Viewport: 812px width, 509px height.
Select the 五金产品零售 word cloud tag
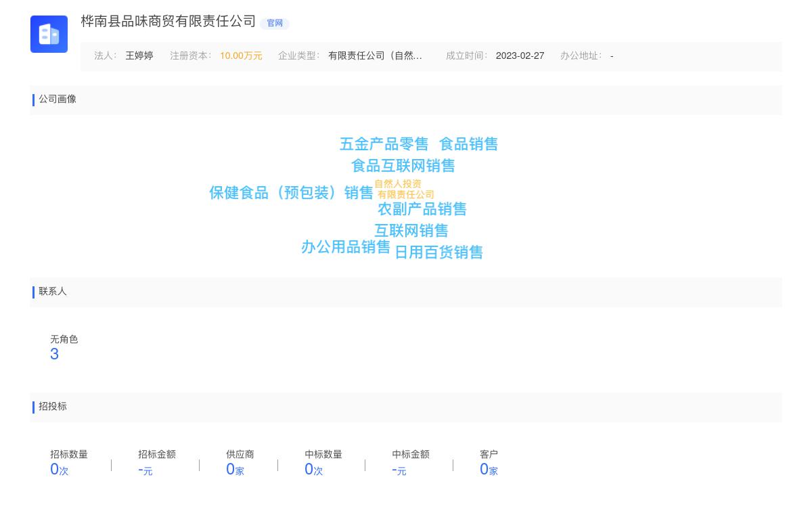pos(384,144)
